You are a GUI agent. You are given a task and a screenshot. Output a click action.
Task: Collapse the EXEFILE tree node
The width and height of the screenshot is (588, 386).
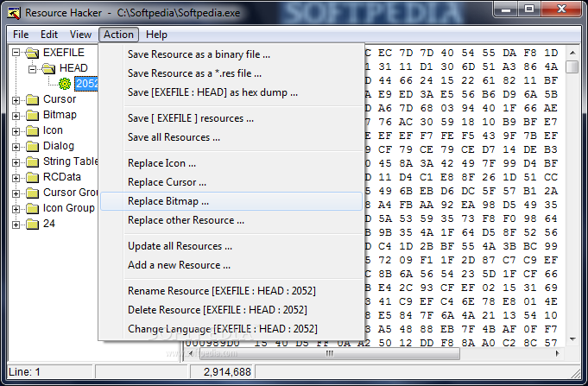16,53
